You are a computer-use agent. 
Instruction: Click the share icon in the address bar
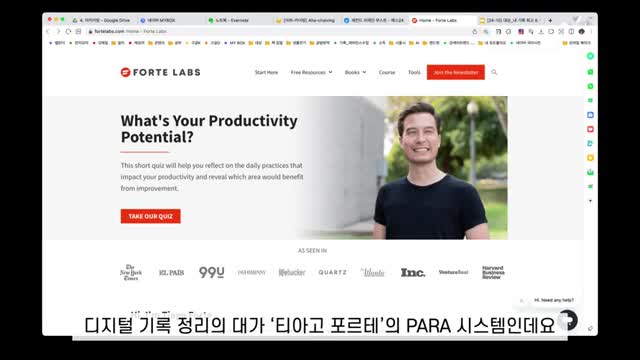[x=474, y=31]
